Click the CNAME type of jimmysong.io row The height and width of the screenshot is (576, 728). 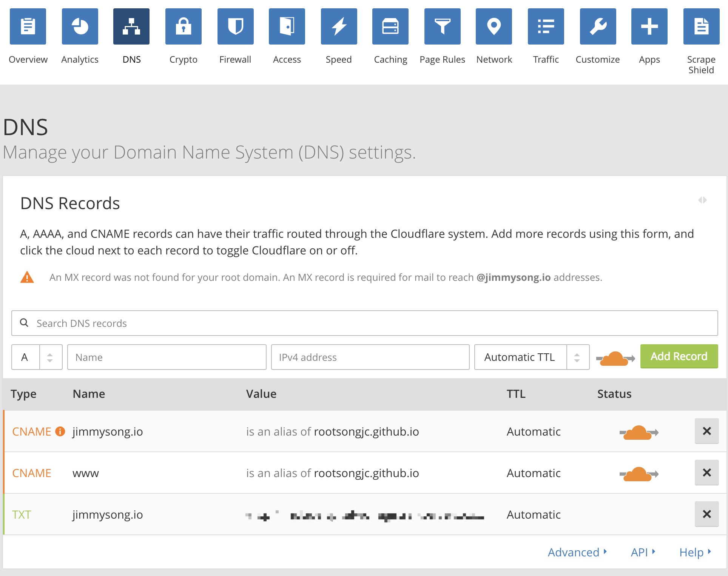click(32, 431)
